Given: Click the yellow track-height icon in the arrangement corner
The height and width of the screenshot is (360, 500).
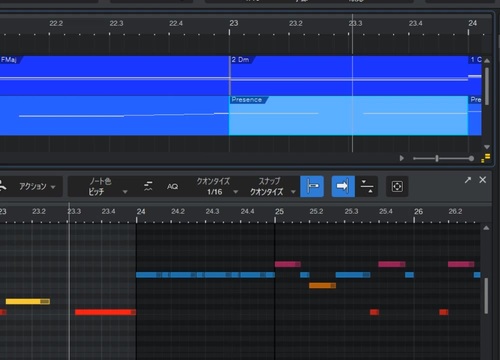Looking at the screenshot, I should tap(486, 158).
